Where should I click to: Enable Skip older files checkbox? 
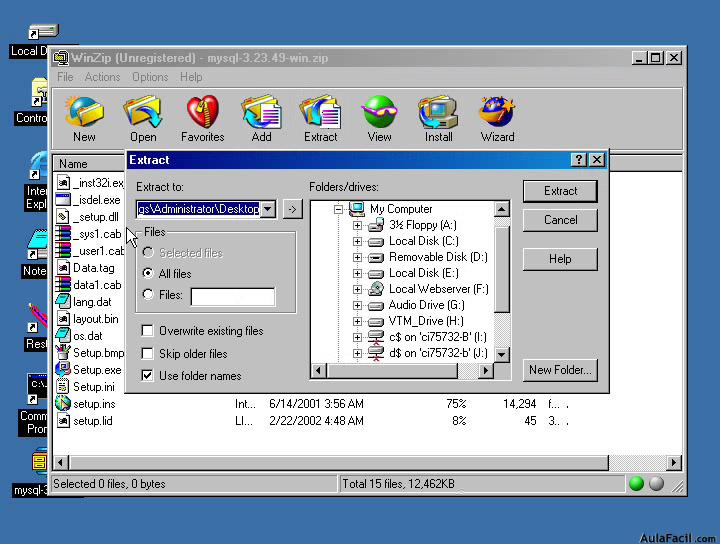[x=147, y=353]
